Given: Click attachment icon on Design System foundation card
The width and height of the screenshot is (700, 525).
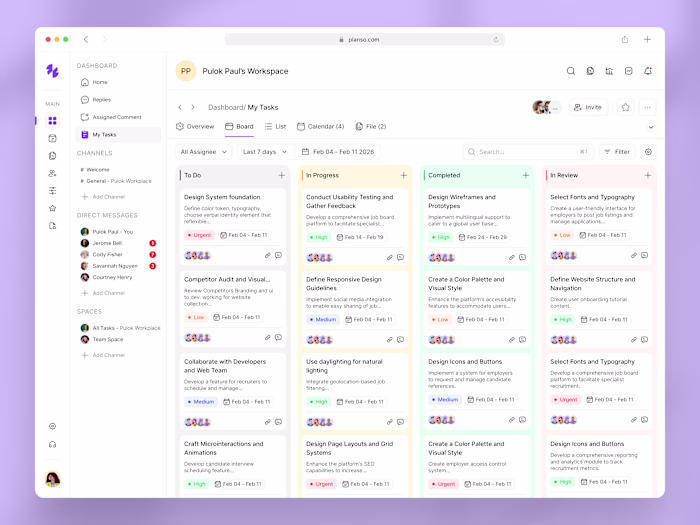Looking at the screenshot, I should (267, 255).
